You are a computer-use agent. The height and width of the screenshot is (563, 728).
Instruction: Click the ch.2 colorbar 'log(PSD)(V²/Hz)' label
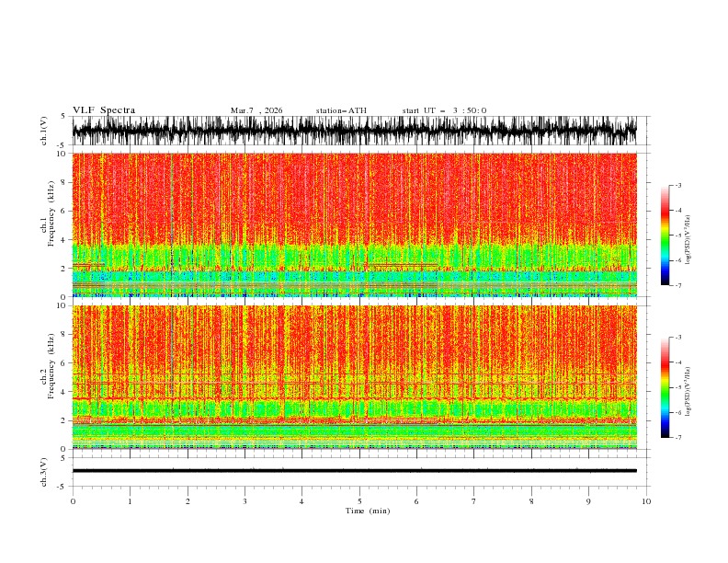[x=688, y=392]
